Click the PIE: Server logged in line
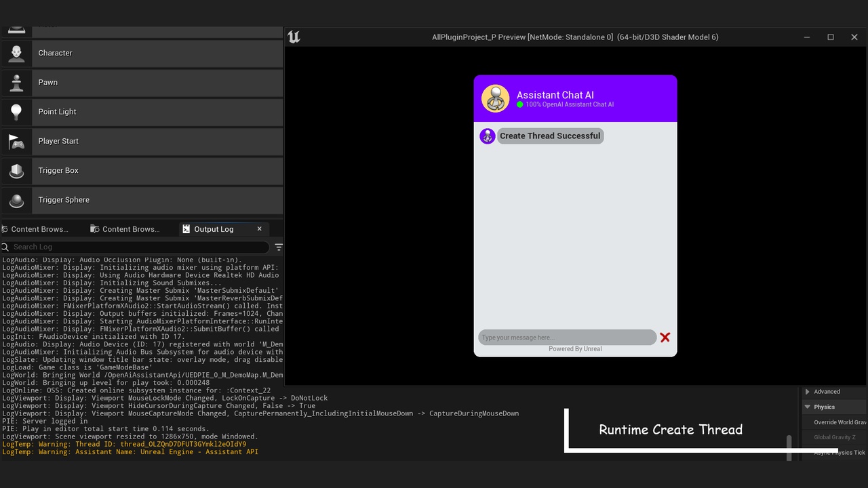Image resolution: width=868 pixels, height=488 pixels. point(45,421)
